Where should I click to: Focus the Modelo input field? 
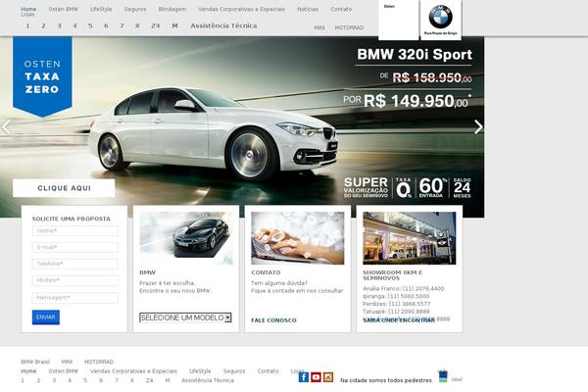(75, 280)
